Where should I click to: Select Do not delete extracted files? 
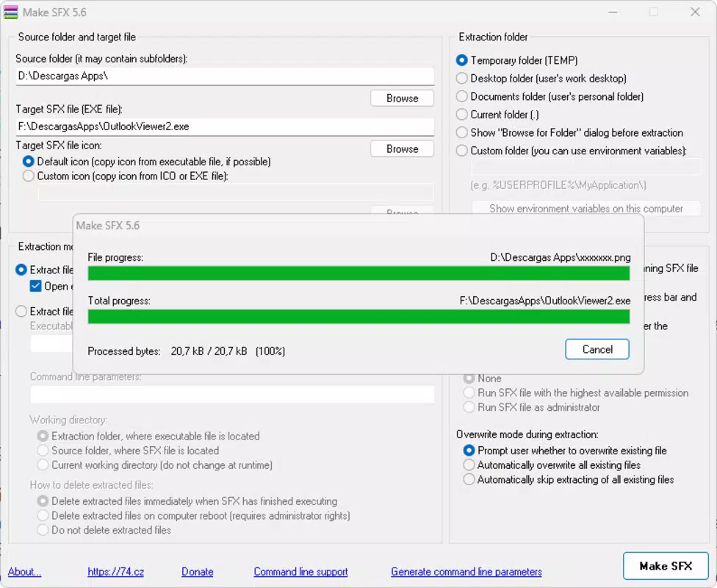click(104, 531)
